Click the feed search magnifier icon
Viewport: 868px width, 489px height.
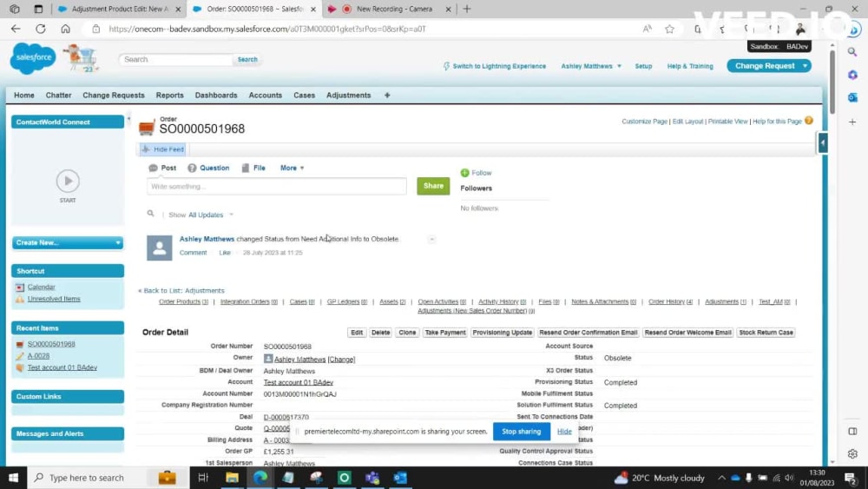[150, 213]
